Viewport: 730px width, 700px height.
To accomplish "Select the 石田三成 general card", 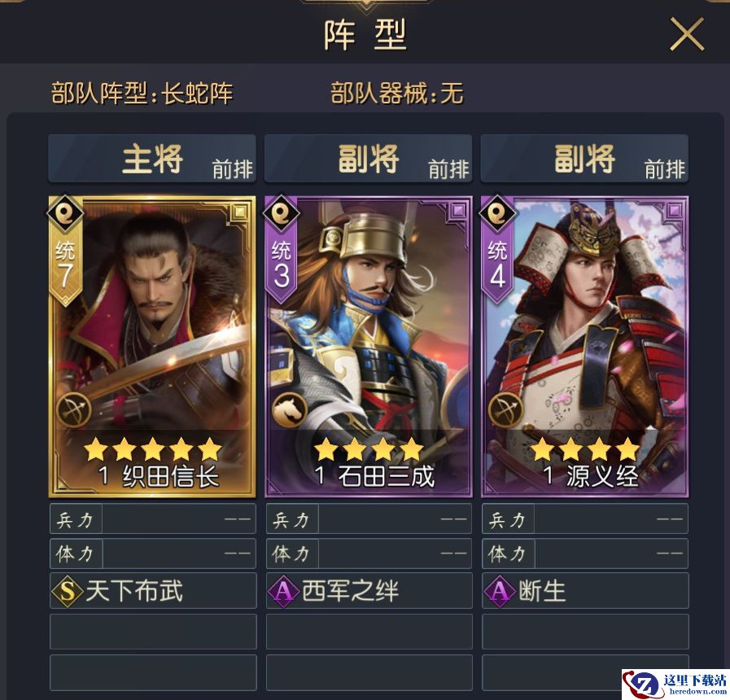I will click(369, 347).
